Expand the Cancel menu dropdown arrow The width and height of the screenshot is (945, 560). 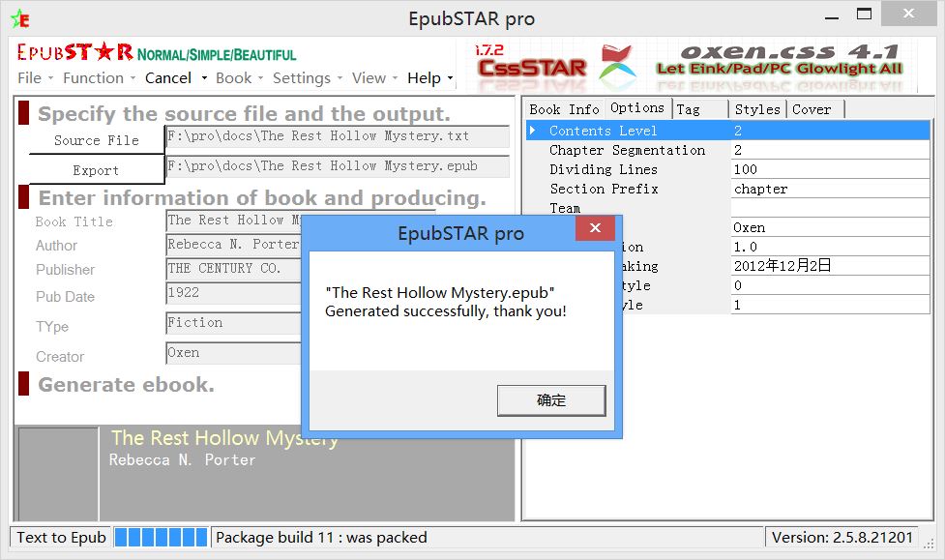coord(204,78)
